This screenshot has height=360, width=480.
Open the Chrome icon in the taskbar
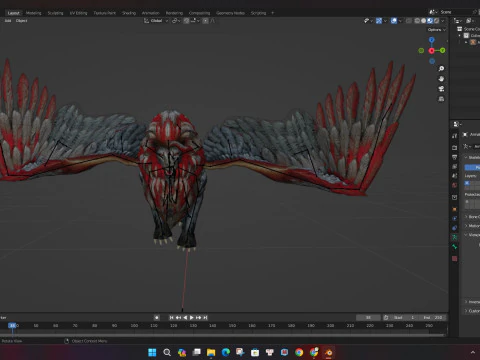299,352
